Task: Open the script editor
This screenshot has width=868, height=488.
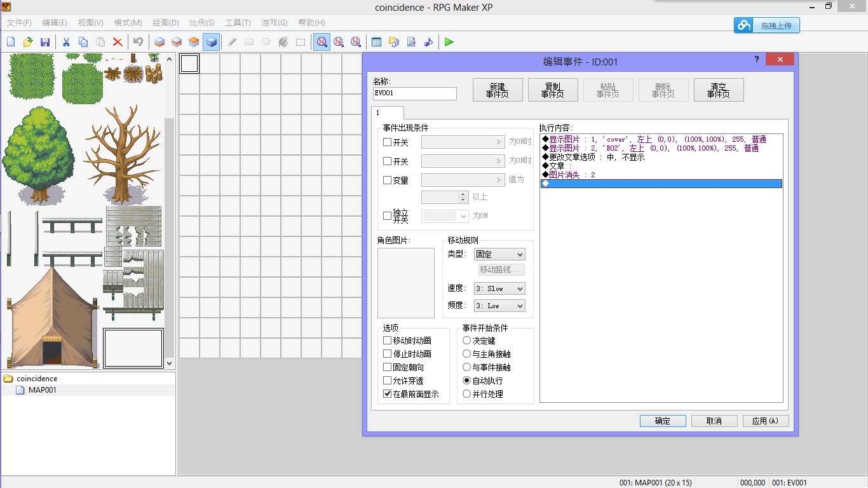Action: [x=411, y=42]
